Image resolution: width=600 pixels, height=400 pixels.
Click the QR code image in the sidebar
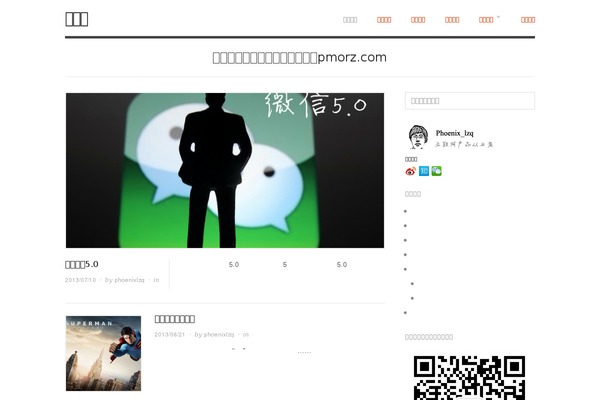pos(470,378)
